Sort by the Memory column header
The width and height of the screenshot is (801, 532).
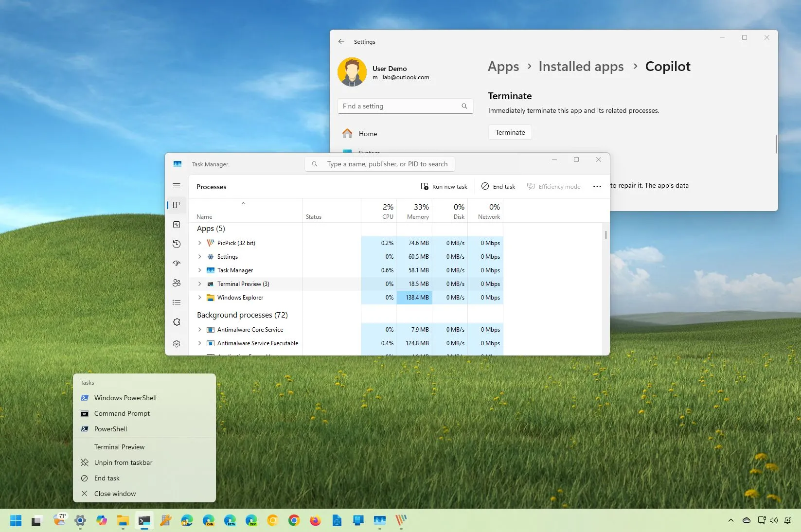tap(414, 211)
